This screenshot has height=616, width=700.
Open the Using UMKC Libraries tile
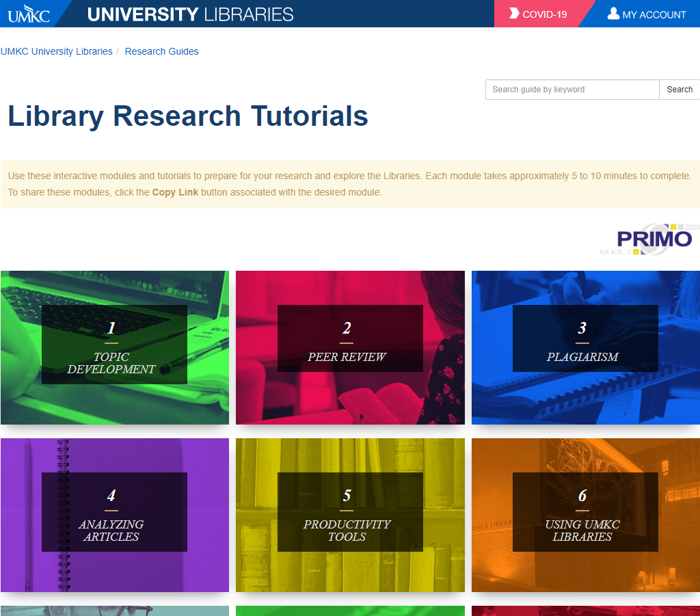coord(585,515)
